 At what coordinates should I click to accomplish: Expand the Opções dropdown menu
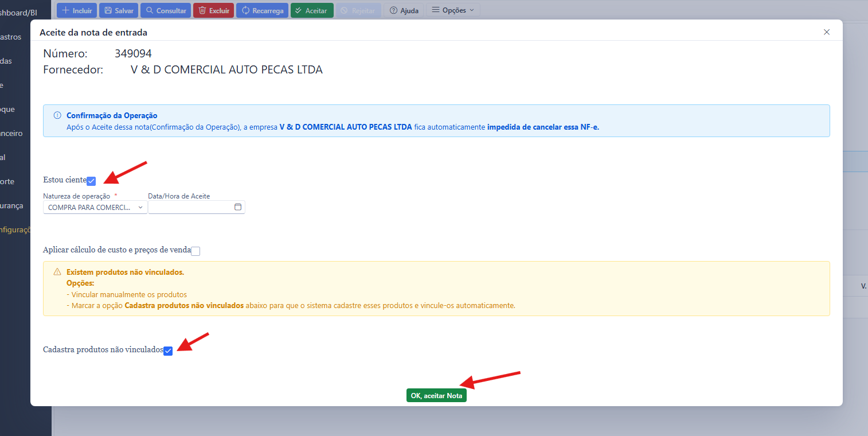[453, 10]
